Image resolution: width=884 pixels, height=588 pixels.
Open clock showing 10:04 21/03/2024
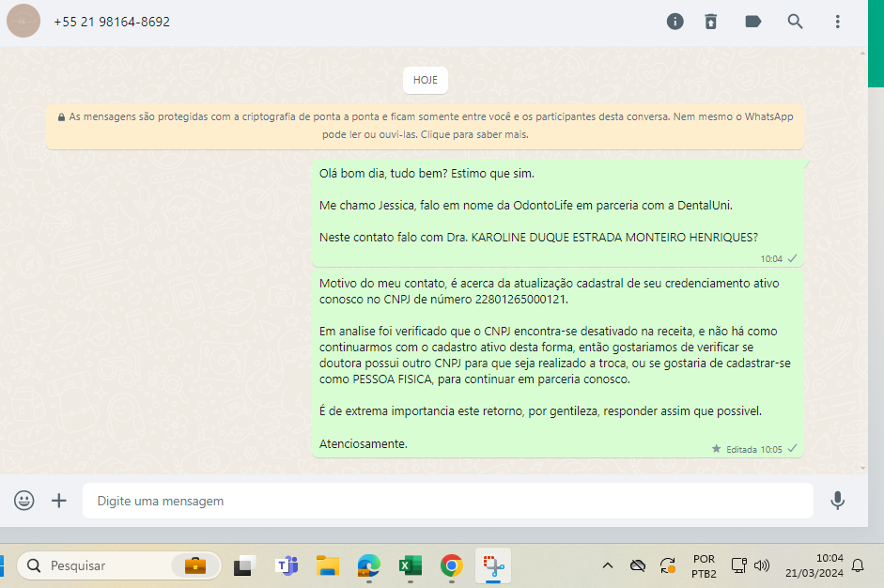(814, 565)
